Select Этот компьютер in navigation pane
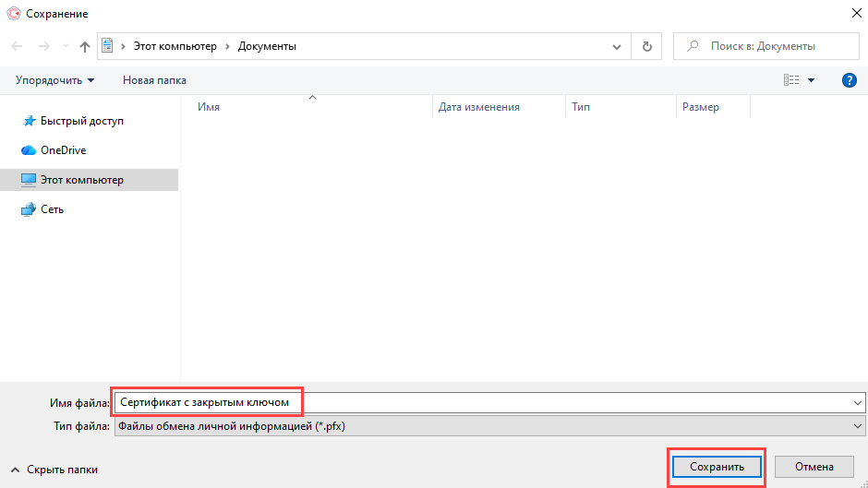The image size is (868, 488). pos(81,180)
